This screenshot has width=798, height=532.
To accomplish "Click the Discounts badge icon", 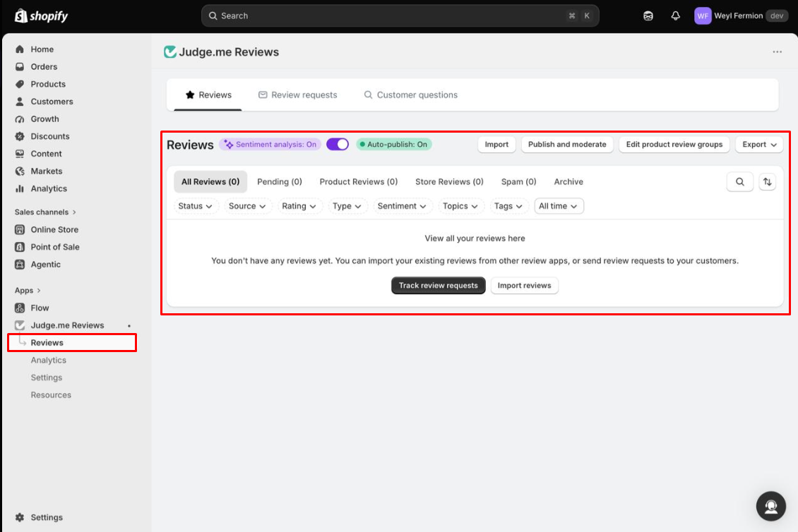I will click(20, 136).
